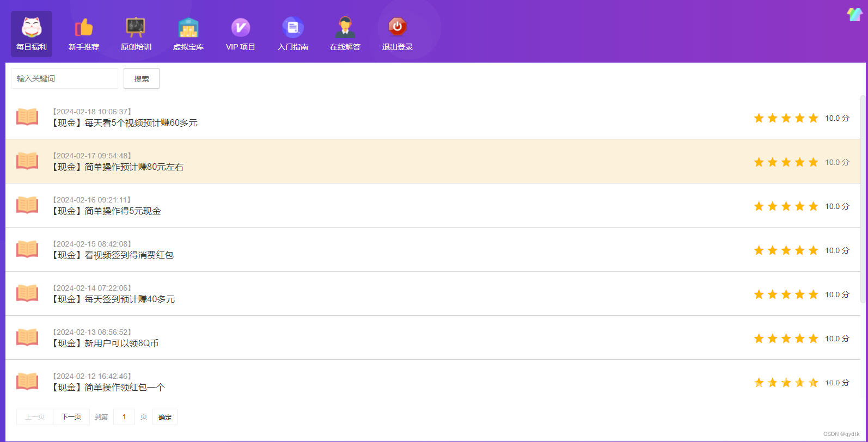868x442 pixels.
Task: Click the page number input box
Action: click(x=124, y=417)
